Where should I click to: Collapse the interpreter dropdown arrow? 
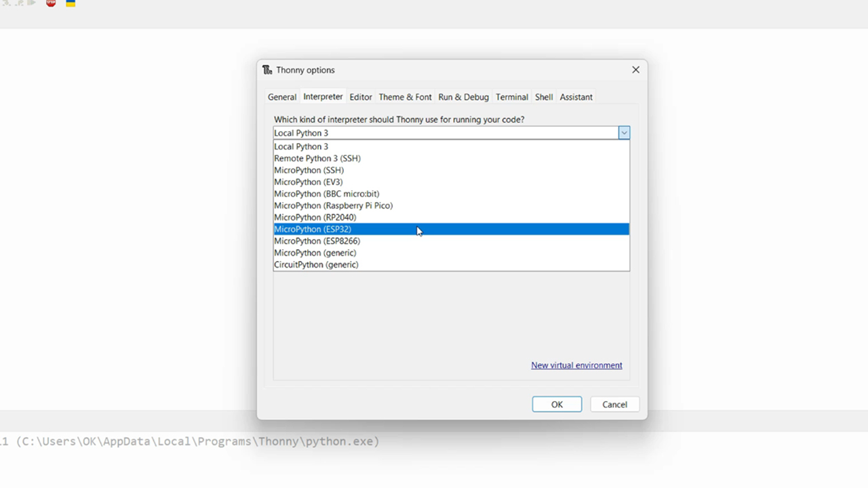tap(624, 133)
